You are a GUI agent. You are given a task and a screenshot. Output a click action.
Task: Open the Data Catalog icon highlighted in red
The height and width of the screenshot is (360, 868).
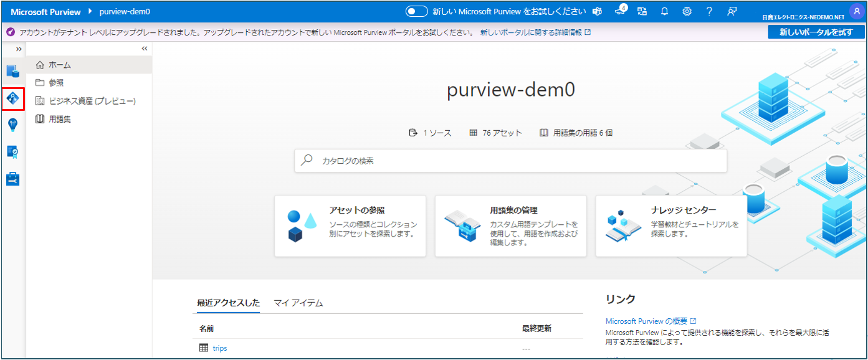tap(13, 99)
